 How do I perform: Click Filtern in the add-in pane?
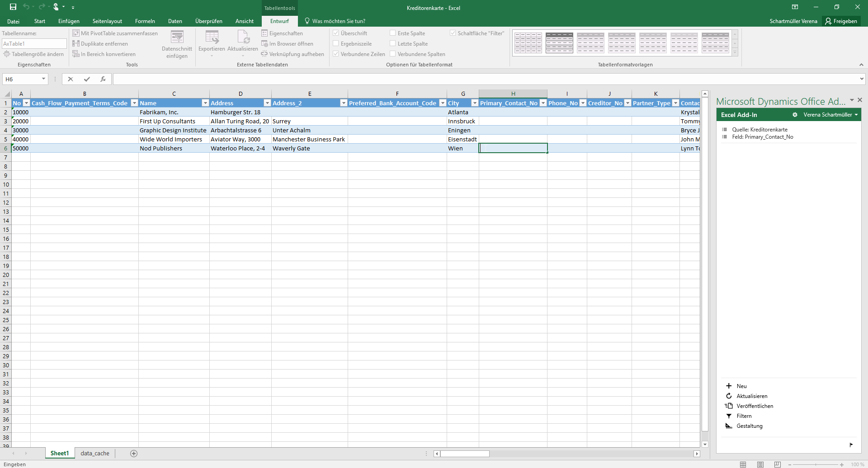point(738,416)
